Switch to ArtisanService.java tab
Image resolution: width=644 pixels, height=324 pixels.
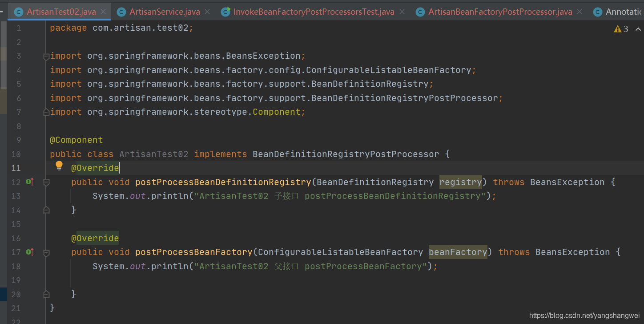[164, 12]
